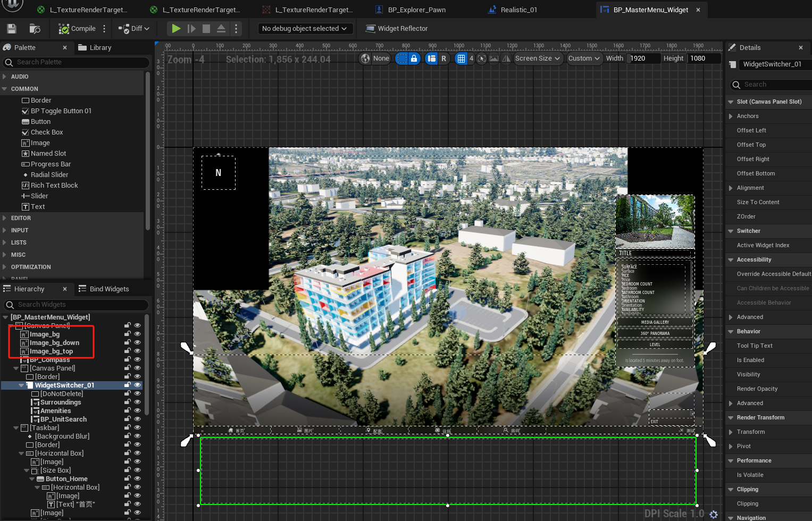This screenshot has height=521, width=812.
Task: Open the Widget Reflector tool
Action: 397,28
